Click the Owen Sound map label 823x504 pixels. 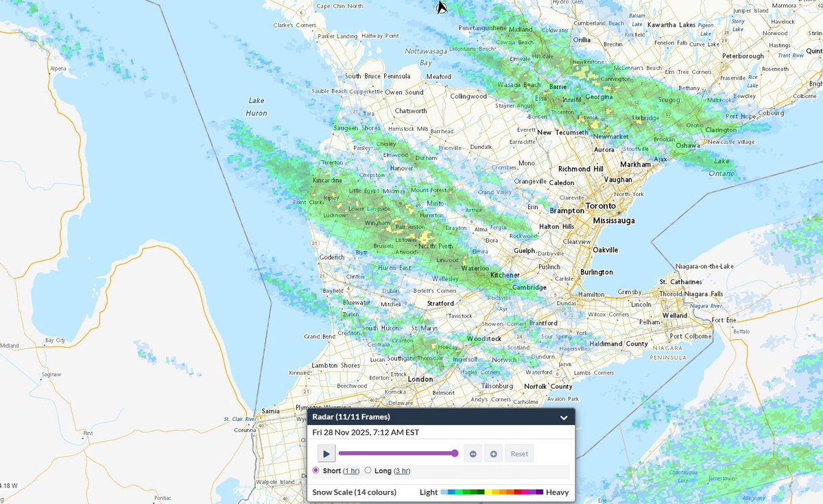pos(404,92)
